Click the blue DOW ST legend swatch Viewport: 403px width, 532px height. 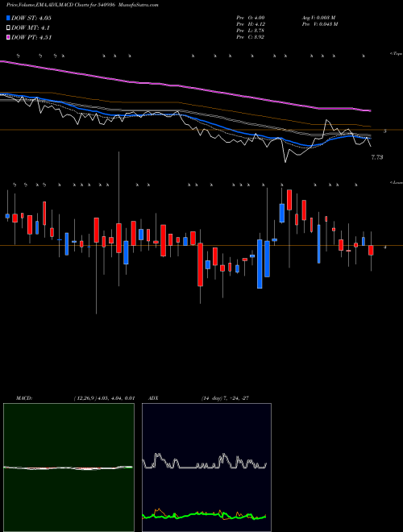coord(8,18)
